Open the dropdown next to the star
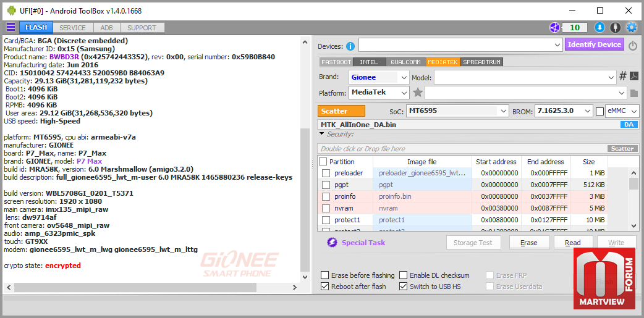The height and width of the screenshot is (318, 644). tap(526, 93)
